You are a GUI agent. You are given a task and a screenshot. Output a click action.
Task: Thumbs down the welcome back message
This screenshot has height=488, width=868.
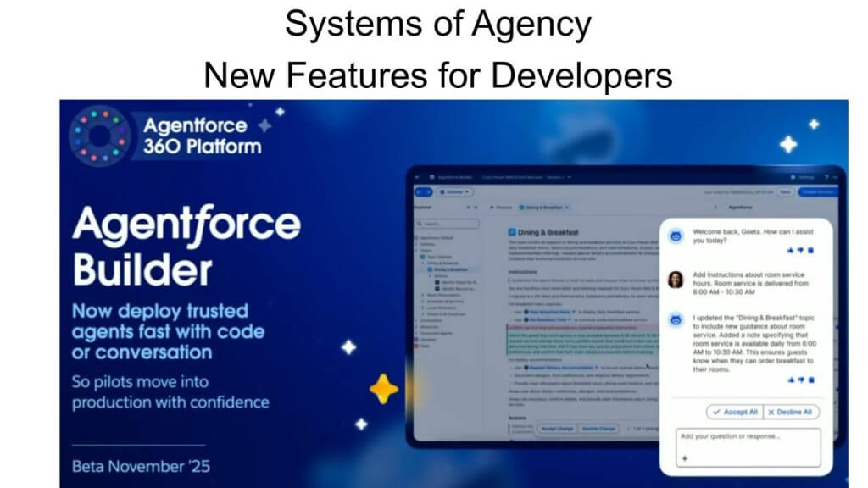point(801,251)
